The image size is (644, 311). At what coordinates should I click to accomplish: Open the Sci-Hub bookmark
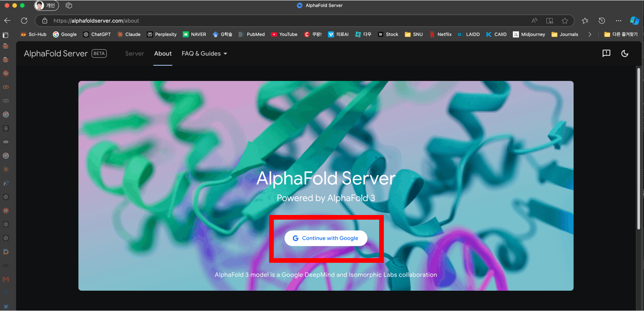(33, 34)
